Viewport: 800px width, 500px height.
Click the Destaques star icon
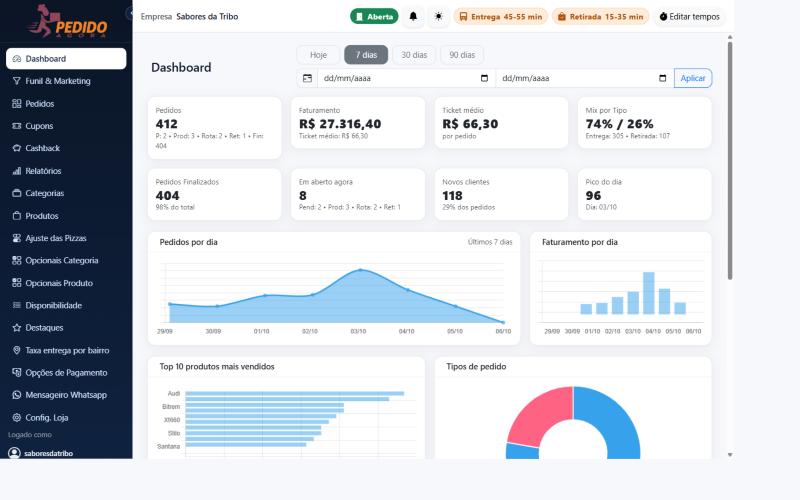[16, 328]
